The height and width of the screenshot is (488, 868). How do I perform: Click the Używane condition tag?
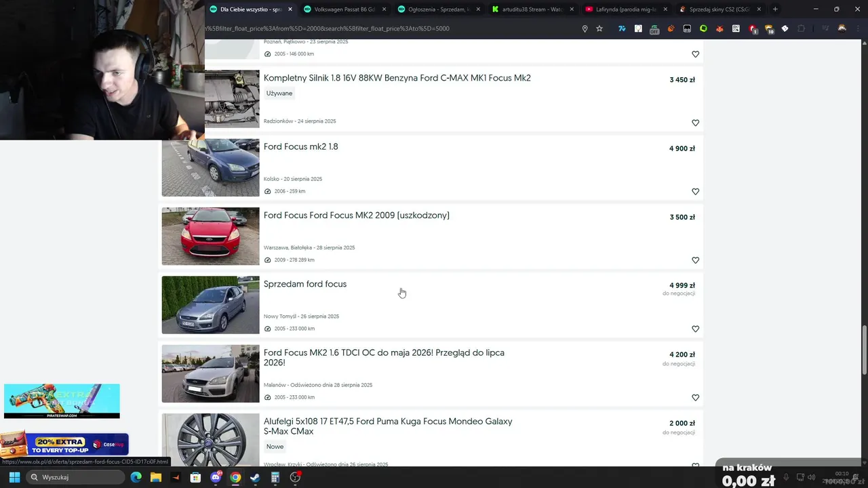click(279, 94)
